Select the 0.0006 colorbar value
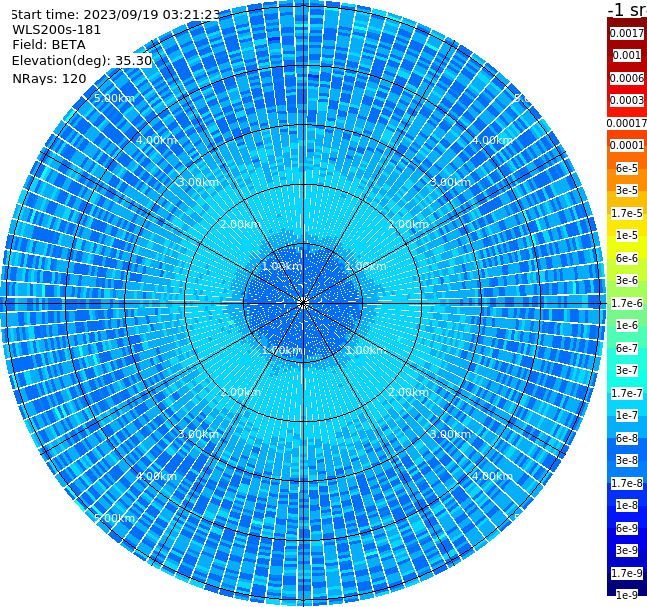 click(627, 78)
